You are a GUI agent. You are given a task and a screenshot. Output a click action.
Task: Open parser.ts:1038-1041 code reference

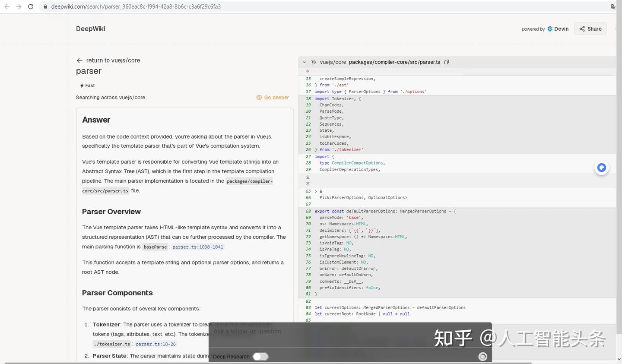coord(198,247)
